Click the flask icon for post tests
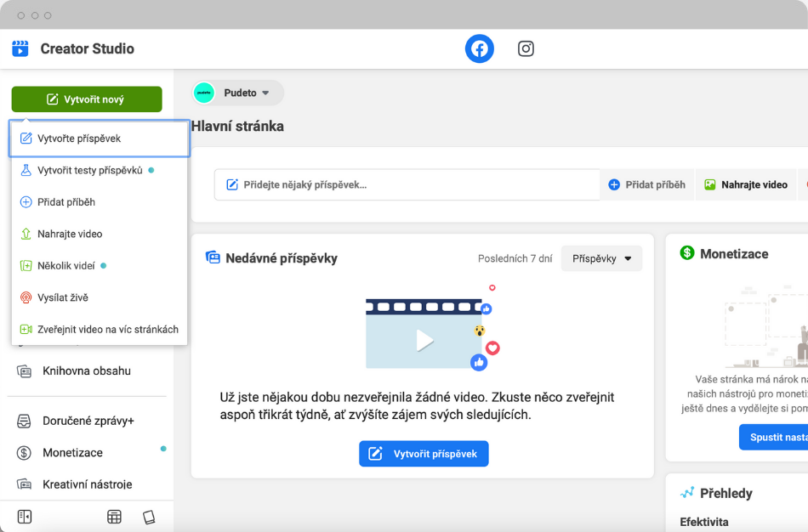Screen dimensions: 808x532 [26, 170]
